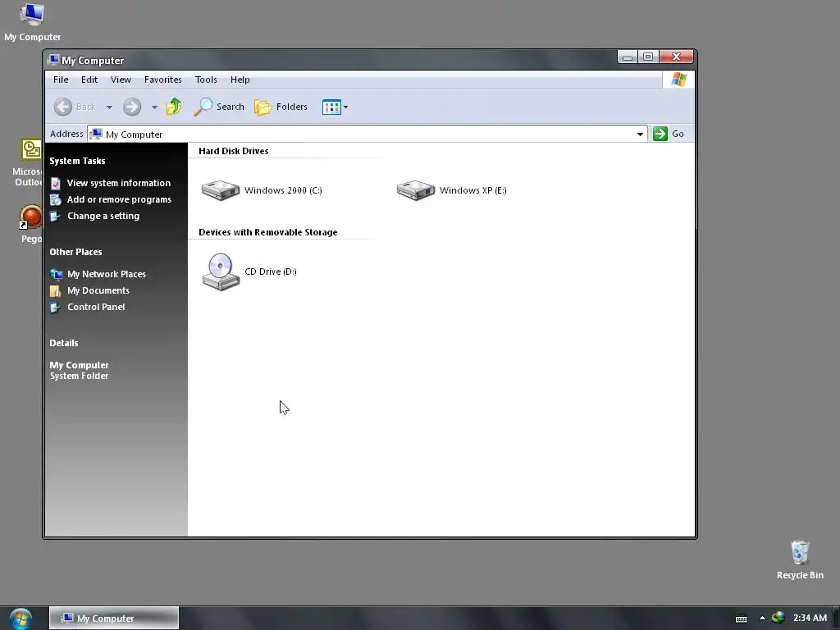Click the My Network Places icon
The image size is (840, 630).
(x=56, y=274)
